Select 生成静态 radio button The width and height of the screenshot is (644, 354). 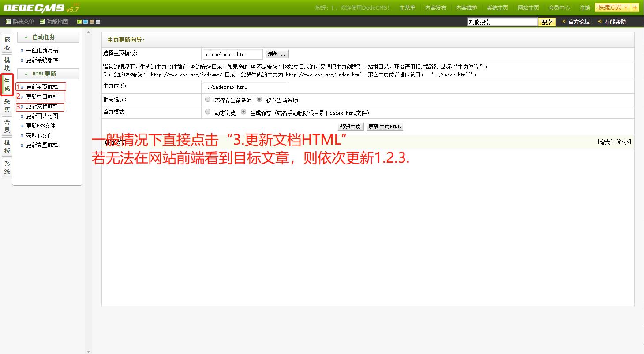[243, 112]
